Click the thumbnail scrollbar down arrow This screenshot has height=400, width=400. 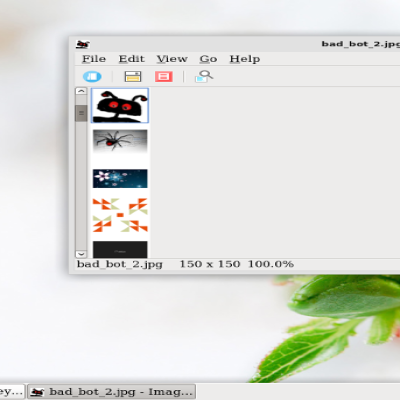click(81, 254)
